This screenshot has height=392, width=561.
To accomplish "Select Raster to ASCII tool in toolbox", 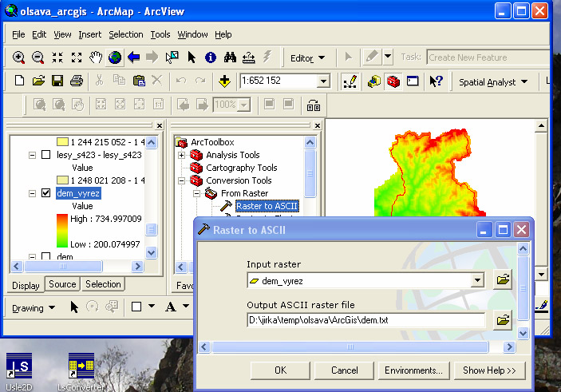I will 267,206.
